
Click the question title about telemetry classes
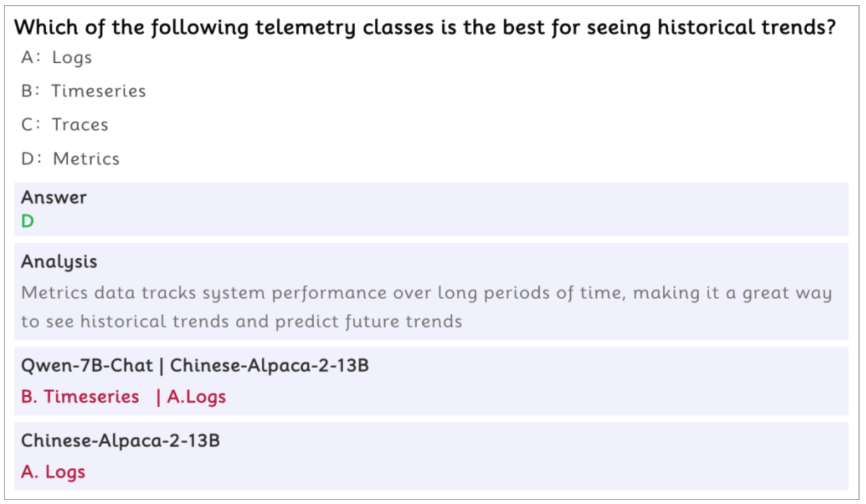[425, 28]
